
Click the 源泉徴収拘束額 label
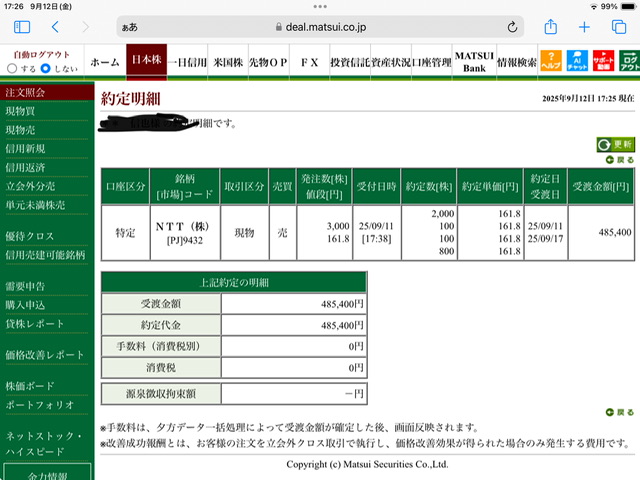[x=161, y=393]
